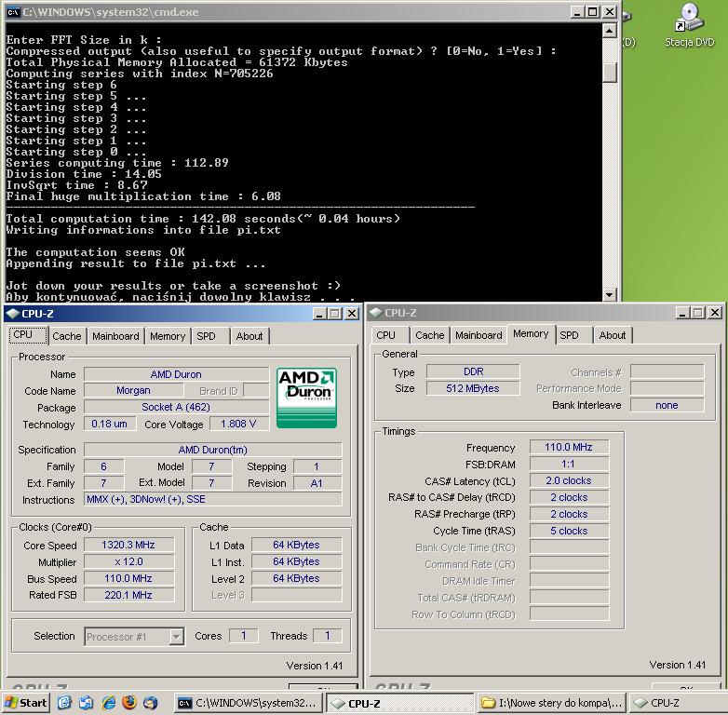
Task: Click memory Size value '512 MBytes'
Action: click(473, 388)
